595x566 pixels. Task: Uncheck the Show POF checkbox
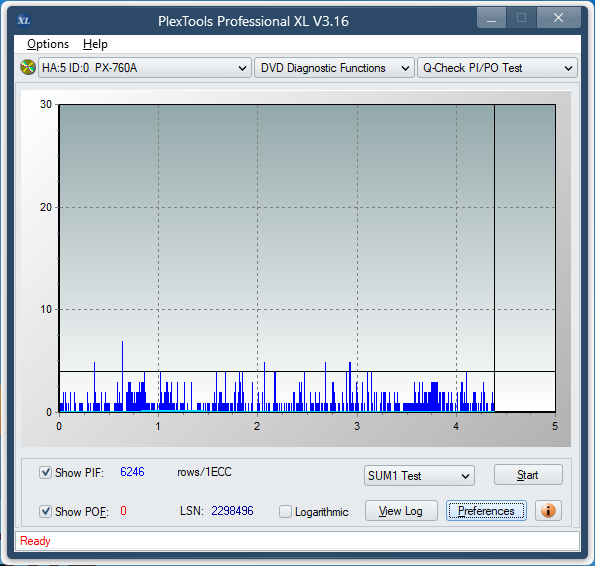click(46, 511)
